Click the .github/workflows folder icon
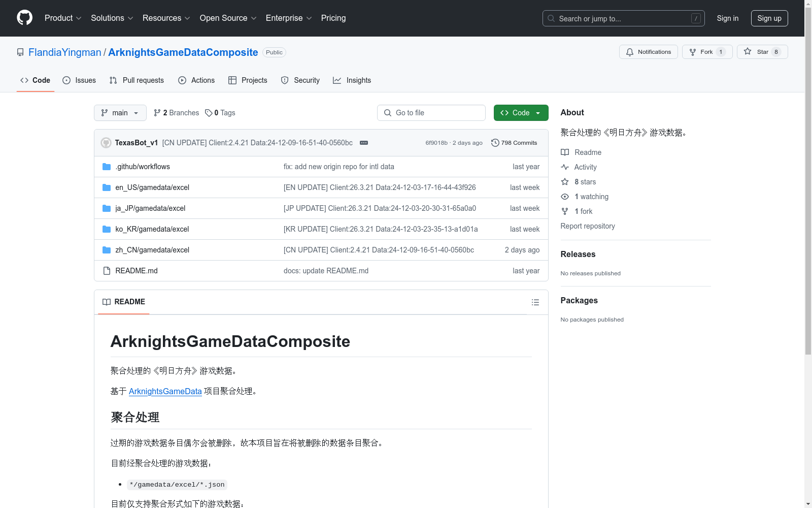812x508 pixels. pyautogui.click(x=107, y=167)
